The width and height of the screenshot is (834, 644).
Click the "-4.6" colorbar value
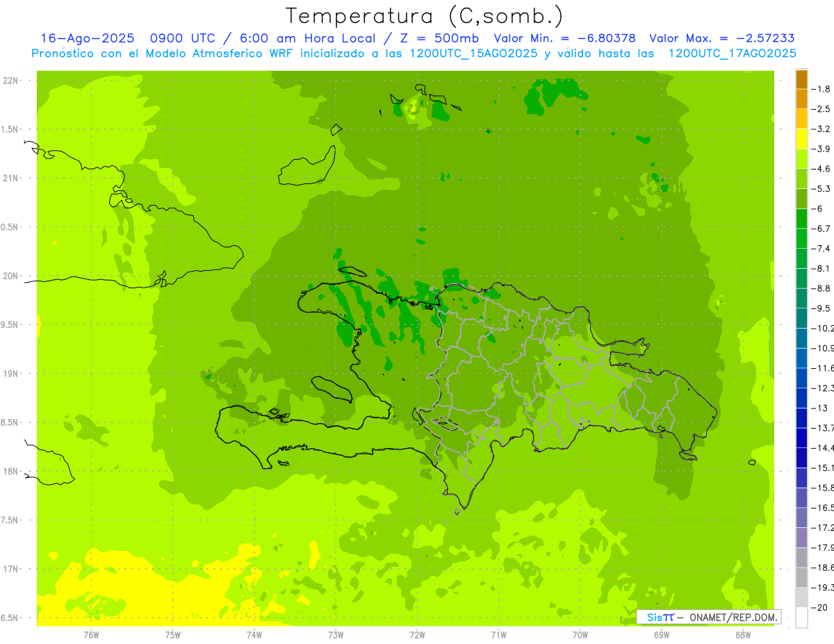pyautogui.click(x=821, y=169)
